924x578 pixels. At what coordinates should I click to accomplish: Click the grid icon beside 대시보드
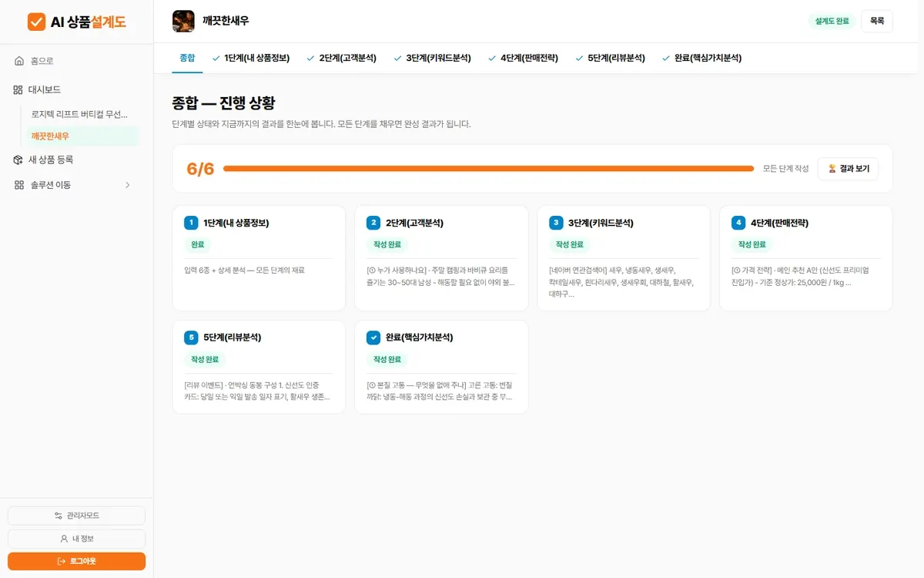[x=18, y=89]
